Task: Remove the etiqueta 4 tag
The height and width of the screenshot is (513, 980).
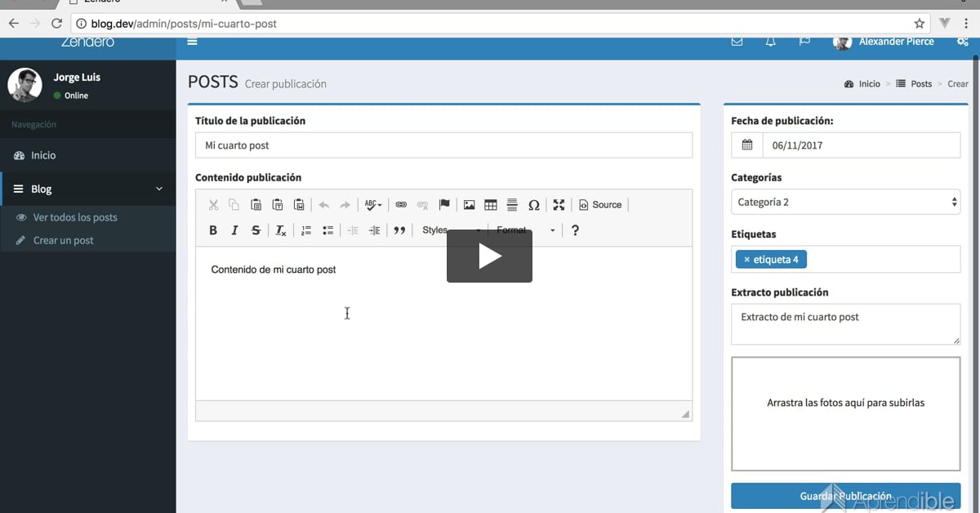Action: point(746,260)
